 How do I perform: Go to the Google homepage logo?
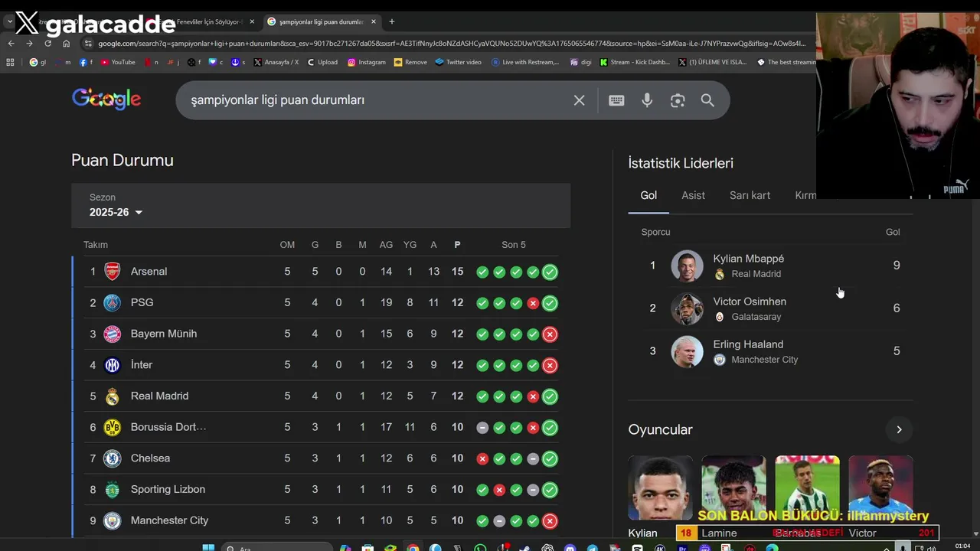[x=106, y=99]
